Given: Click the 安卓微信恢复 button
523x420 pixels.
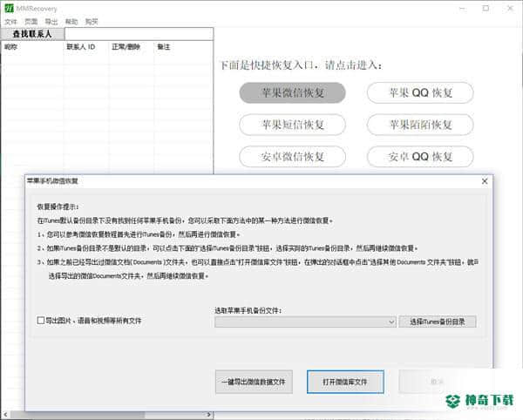Looking at the screenshot, I should coord(293,156).
